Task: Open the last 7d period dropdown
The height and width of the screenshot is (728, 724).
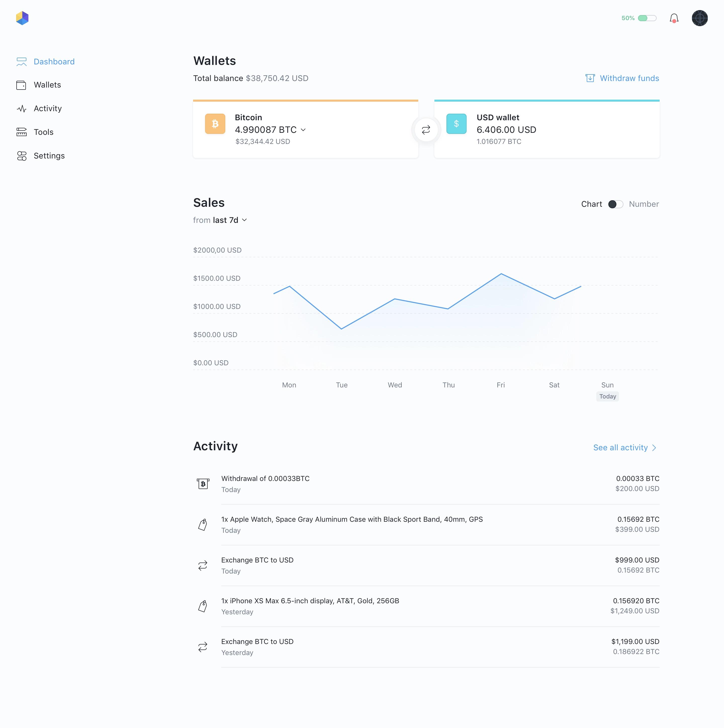Action: coord(230,220)
